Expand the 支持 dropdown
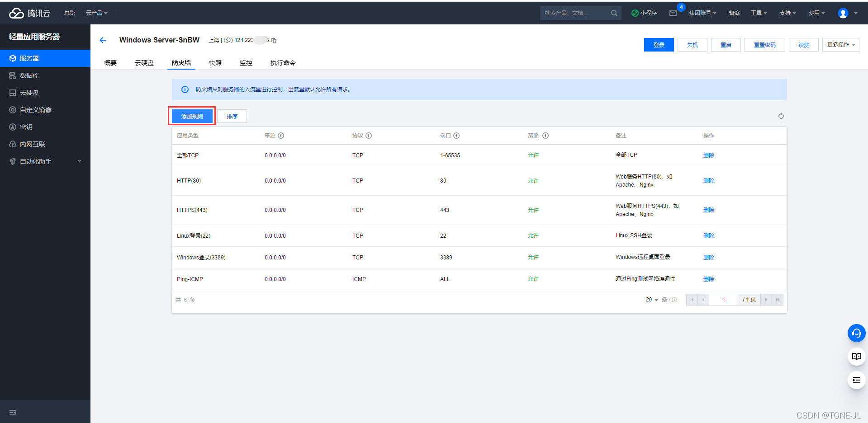Image resolution: width=868 pixels, height=423 pixels. pyautogui.click(x=787, y=13)
